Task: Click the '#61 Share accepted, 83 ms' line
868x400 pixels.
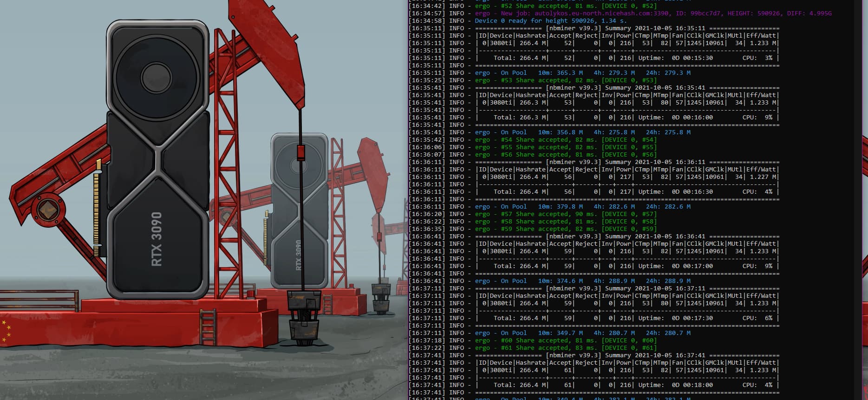Action: (533, 348)
